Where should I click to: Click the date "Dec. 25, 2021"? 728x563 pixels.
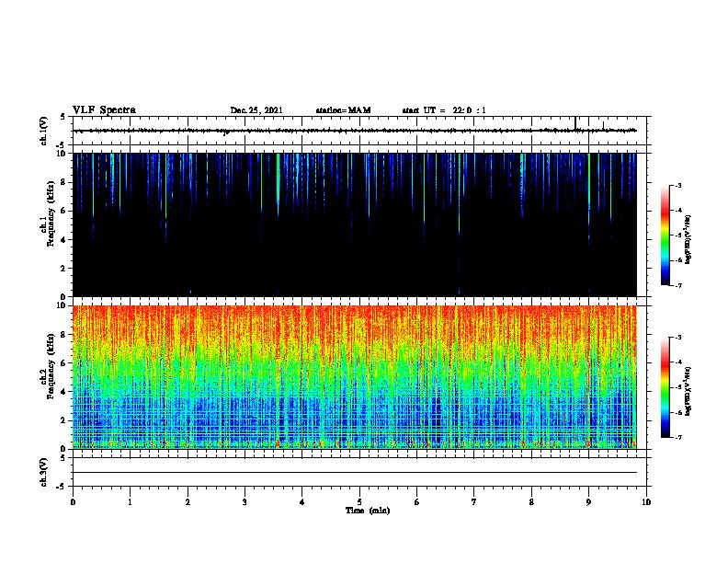(x=256, y=110)
